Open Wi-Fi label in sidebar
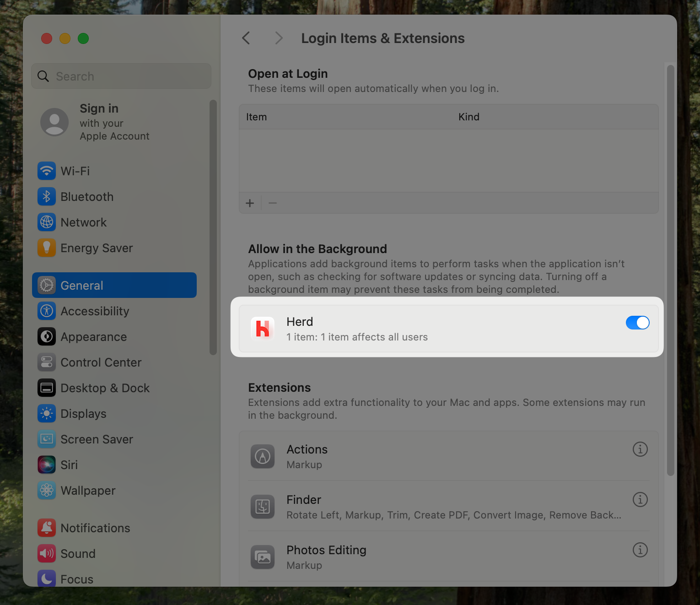This screenshot has width=700, height=605. pyautogui.click(x=75, y=171)
